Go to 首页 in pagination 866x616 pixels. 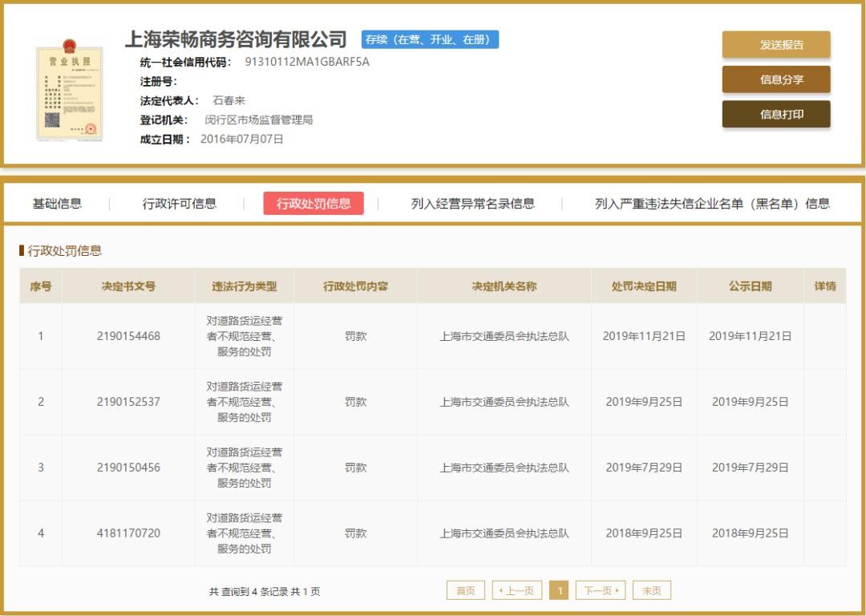click(466, 590)
